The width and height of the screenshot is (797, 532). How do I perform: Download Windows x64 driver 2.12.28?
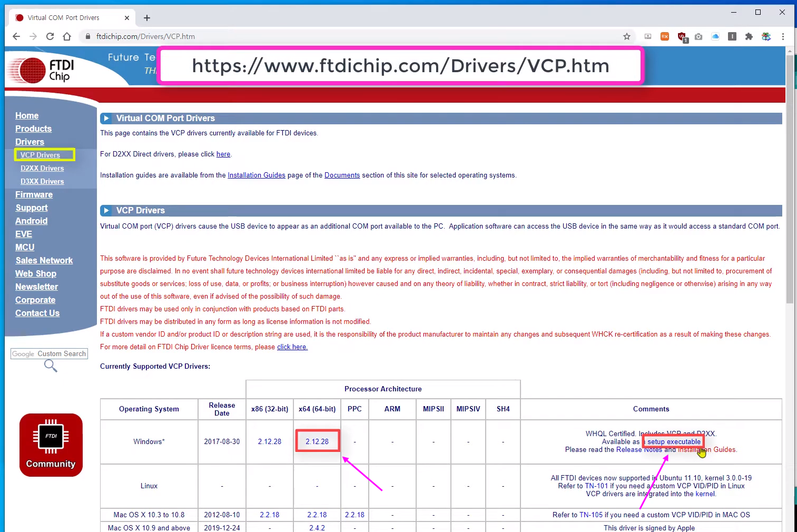(x=317, y=442)
